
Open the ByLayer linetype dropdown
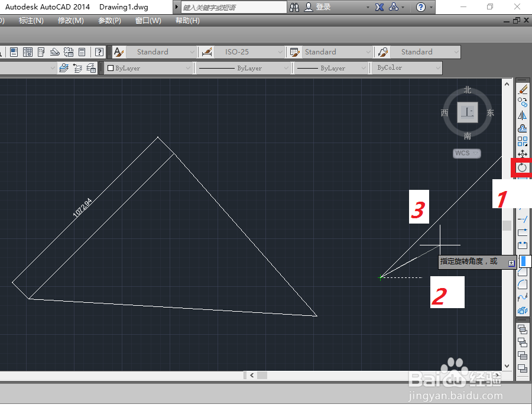[243, 68]
